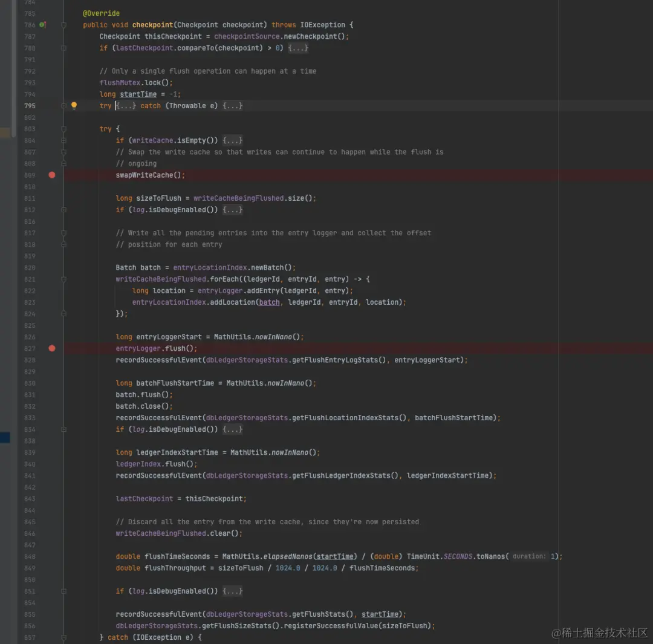Screen dimensions: 653x644
Task: Click underlined batch argument in addLocation
Action: [x=269, y=302]
